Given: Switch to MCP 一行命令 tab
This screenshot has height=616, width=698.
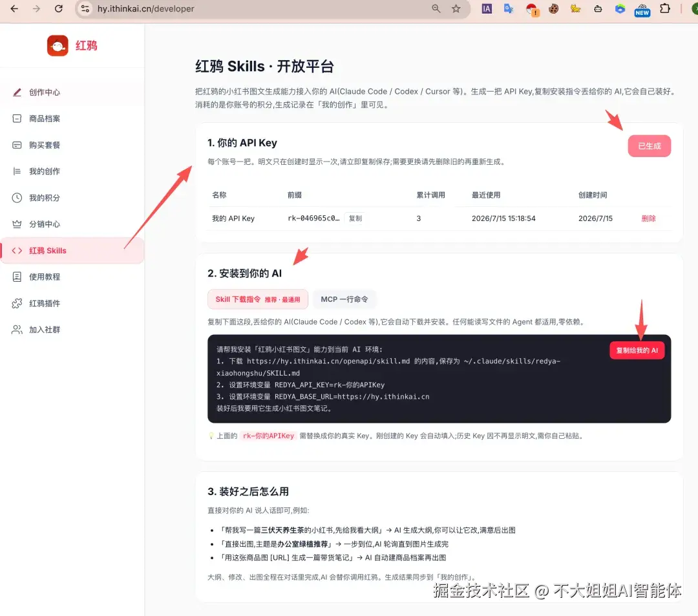Looking at the screenshot, I should click(344, 299).
